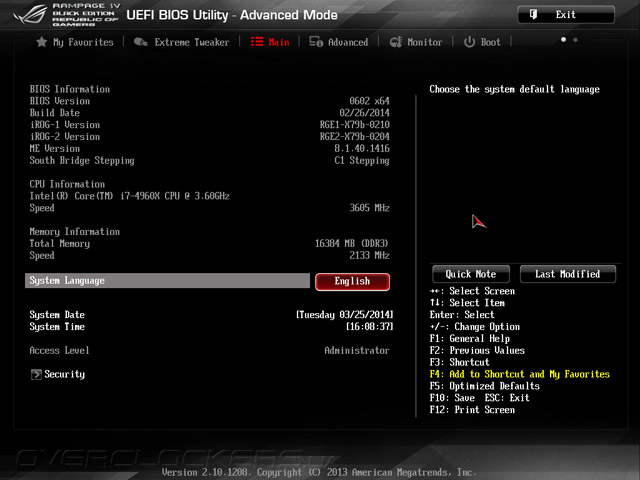Click the Intel Core i7-4960X CPU line
640x480 pixels.
click(x=129, y=196)
